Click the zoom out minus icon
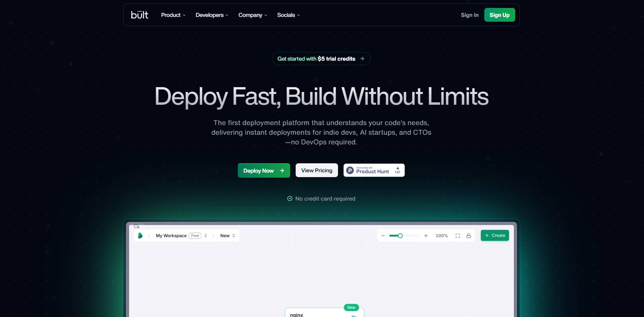 [x=383, y=236]
